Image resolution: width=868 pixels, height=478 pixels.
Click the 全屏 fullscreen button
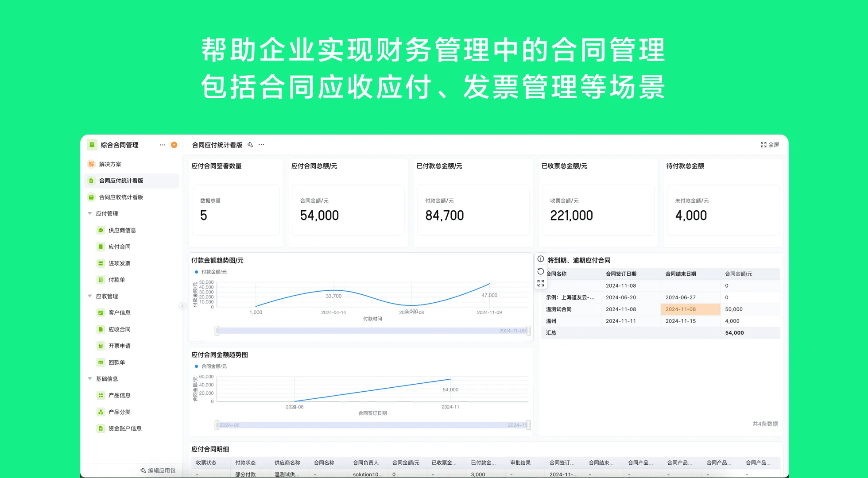tap(769, 144)
